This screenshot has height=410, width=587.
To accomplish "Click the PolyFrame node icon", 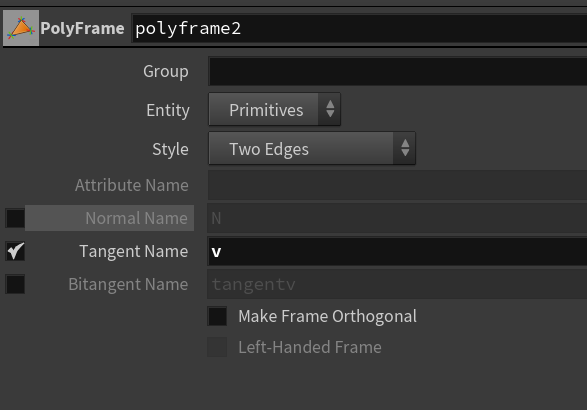I will 21,28.
